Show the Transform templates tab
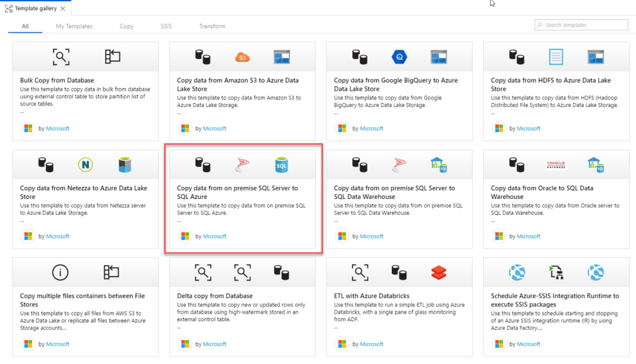This screenshot has width=636, height=364. (212, 26)
